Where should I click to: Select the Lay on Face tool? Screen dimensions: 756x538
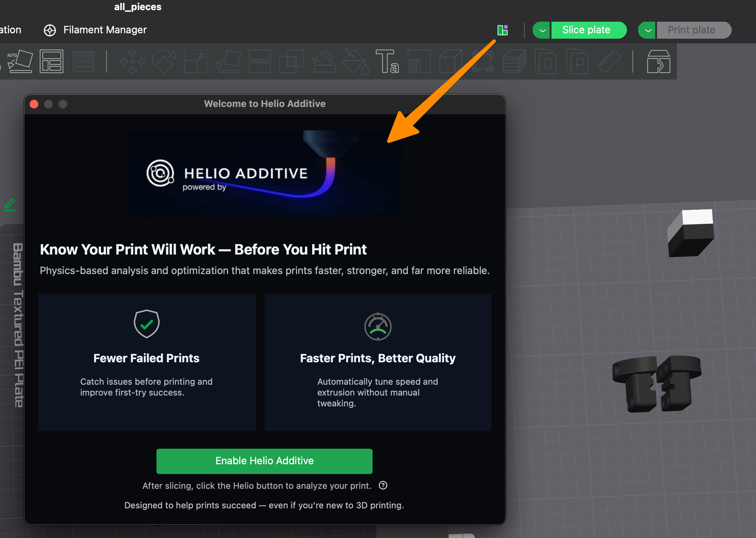pos(228,61)
